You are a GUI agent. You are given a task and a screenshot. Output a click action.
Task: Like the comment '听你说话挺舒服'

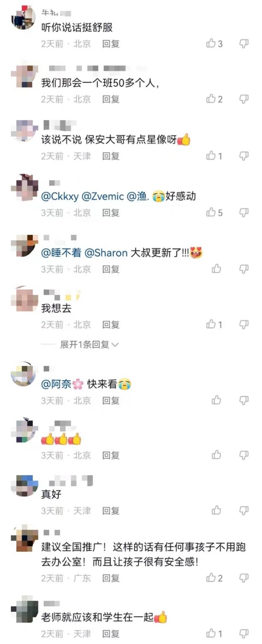coord(211,43)
